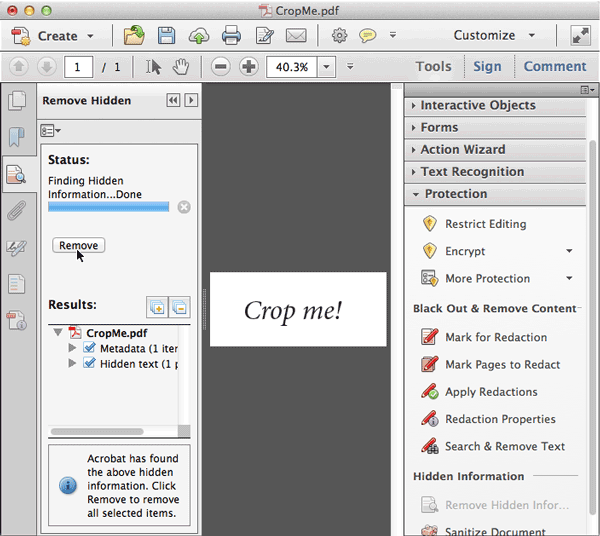Image resolution: width=600 pixels, height=536 pixels.
Task: Open the Bookmarks panel icon
Action: pos(16,137)
